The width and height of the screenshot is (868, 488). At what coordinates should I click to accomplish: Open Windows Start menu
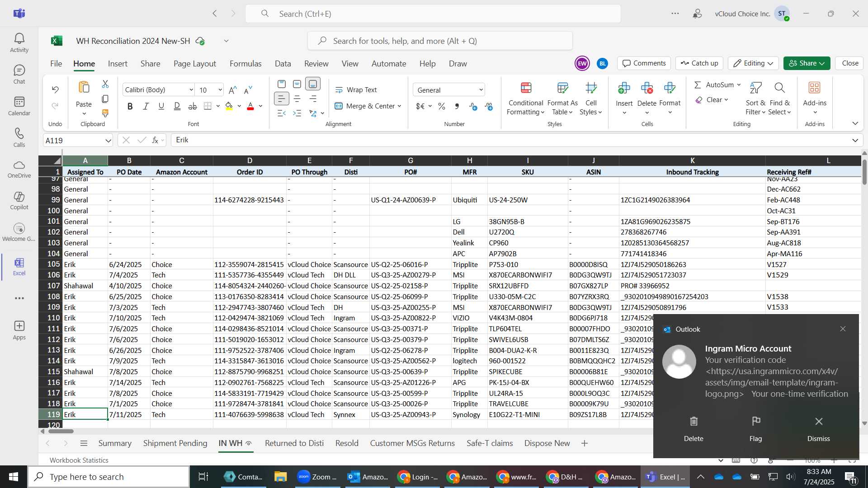point(14,477)
